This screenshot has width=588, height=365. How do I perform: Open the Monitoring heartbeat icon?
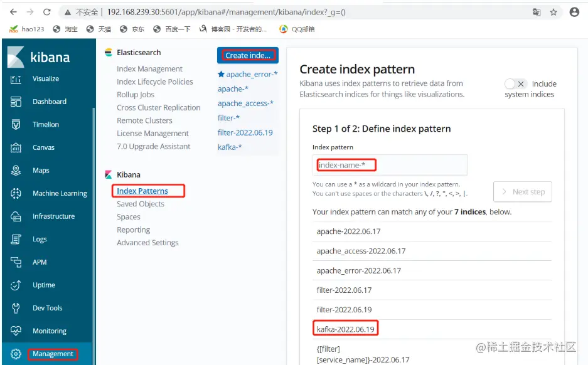pyautogui.click(x=16, y=331)
